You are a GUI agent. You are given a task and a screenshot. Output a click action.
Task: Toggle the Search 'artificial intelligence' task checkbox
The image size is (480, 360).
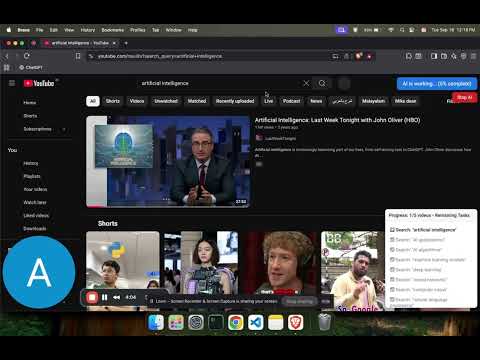(392, 230)
